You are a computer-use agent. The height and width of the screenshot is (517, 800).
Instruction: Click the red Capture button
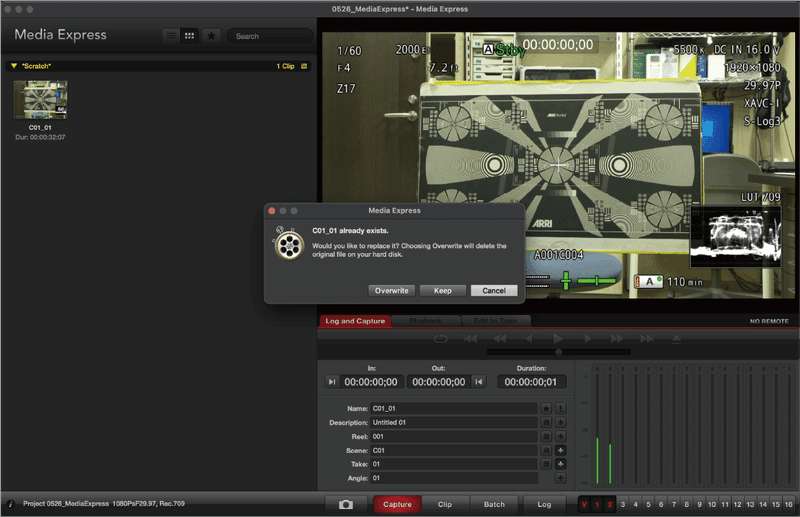click(397, 504)
